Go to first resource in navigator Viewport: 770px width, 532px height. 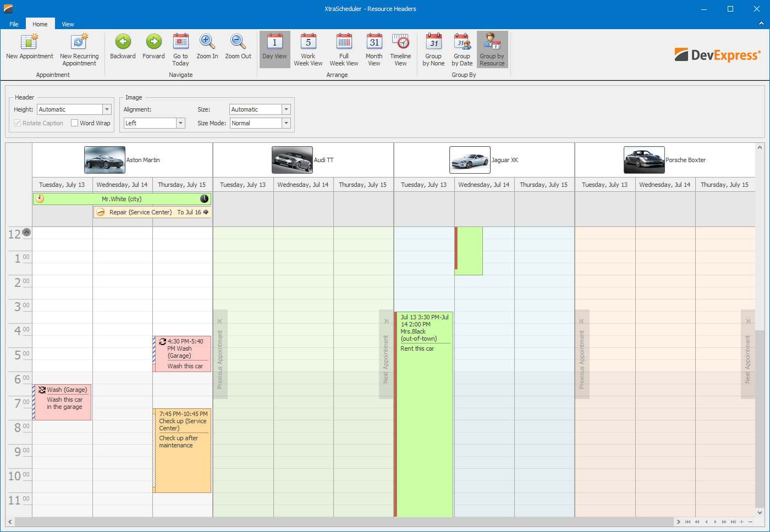click(x=687, y=522)
